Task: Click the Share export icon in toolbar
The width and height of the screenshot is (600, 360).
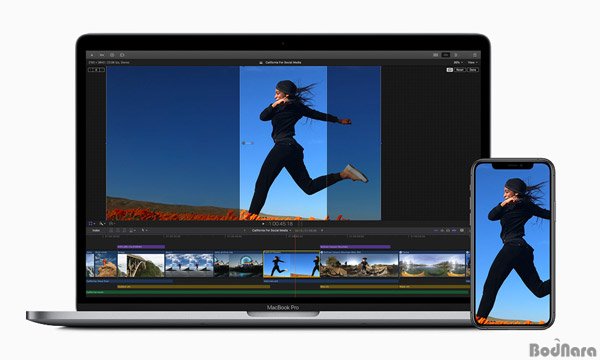Action: tap(474, 55)
